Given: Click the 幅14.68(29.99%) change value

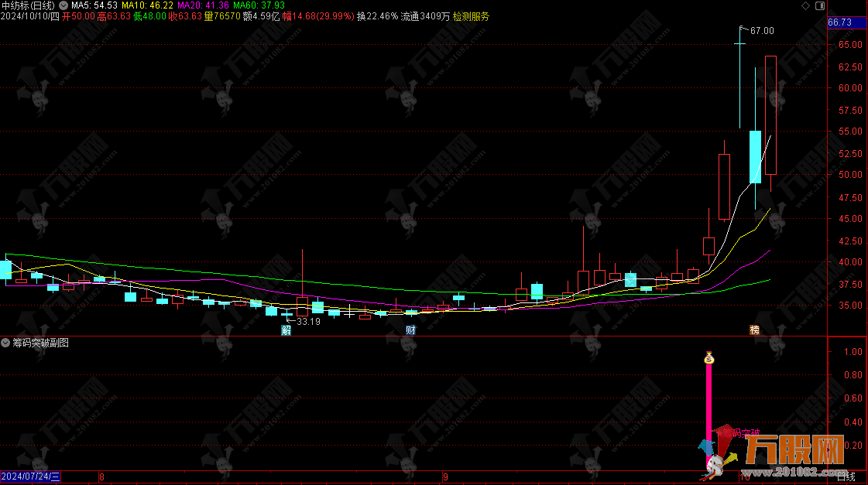Looking at the screenshot, I should coord(318,16).
